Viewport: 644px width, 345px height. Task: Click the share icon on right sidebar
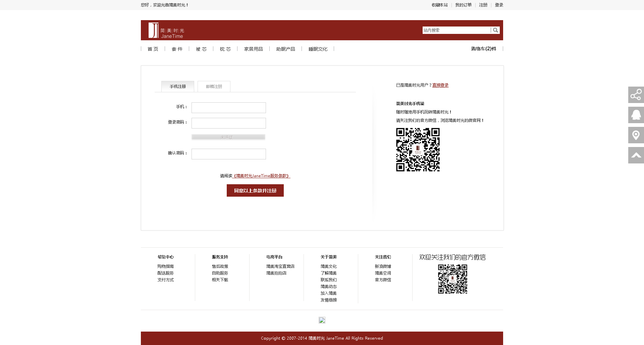tap(636, 95)
